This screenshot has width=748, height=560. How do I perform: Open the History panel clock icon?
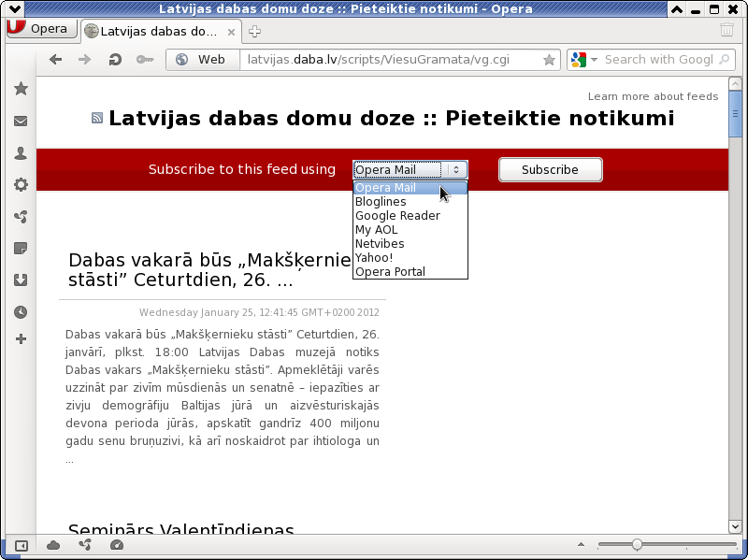tap(21, 312)
